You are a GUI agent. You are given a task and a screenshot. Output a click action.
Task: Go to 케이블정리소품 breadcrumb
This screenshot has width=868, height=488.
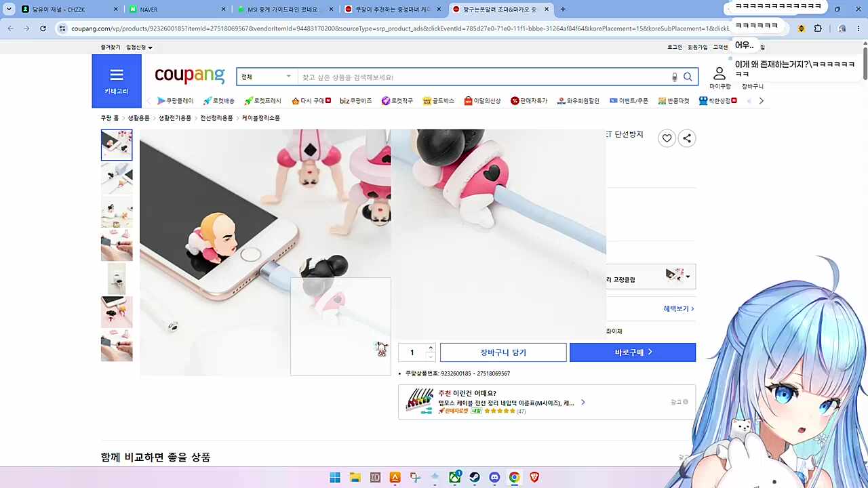click(x=261, y=118)
